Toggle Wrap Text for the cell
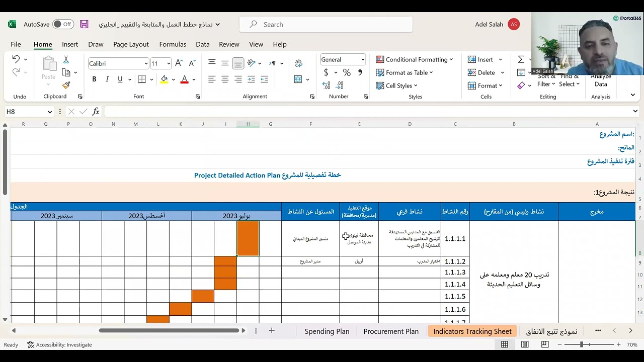The width and height of the screenshot is (644, 362). pyautogui.click(x=298, y=63)
